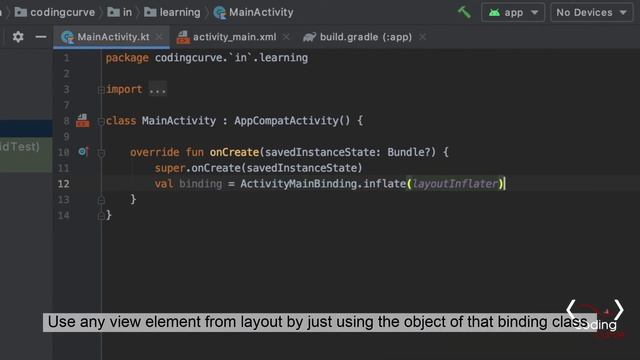Open the No Devices dropdown

pyautogui.click(x=591, y=12)
